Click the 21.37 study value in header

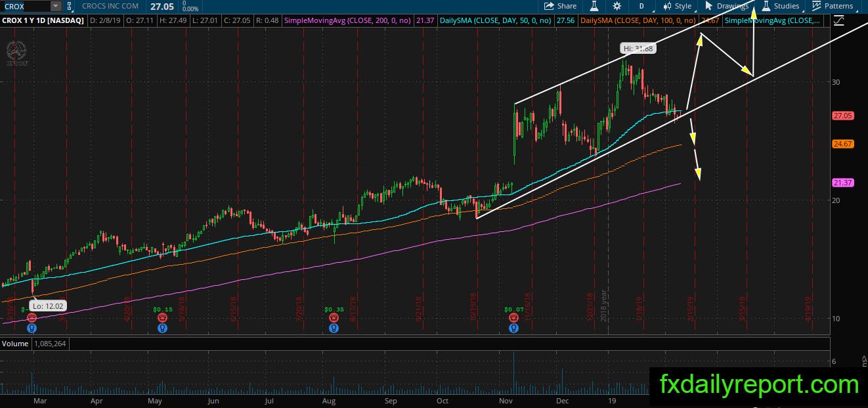coord(426,21)
